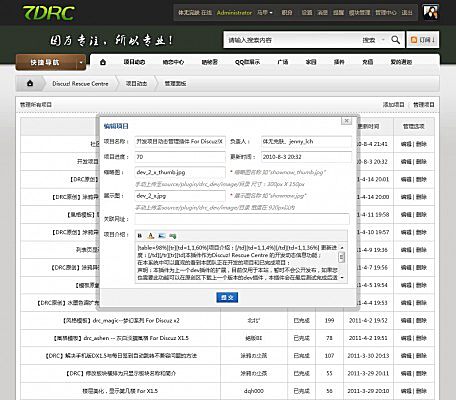Viewport: 456px width, 400px height.
Task: Click the display image field 'dev_2_x.jpg'
Action: (x=180, y=196)
